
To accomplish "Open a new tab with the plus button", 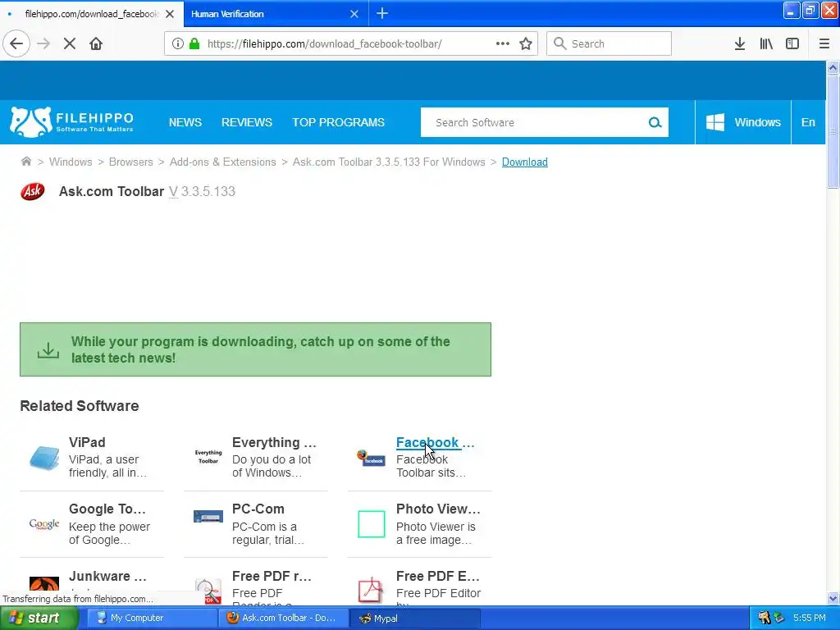I will (x=382, y=13).
